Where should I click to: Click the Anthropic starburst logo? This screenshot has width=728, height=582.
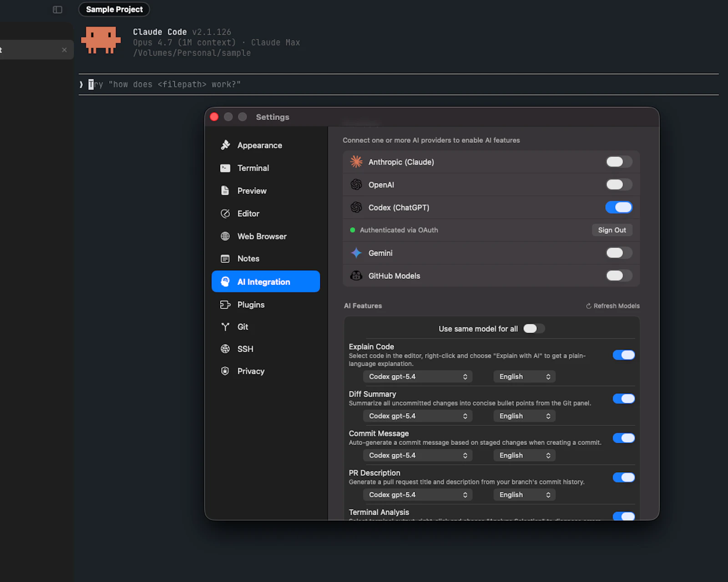click(x=356, y=162)
